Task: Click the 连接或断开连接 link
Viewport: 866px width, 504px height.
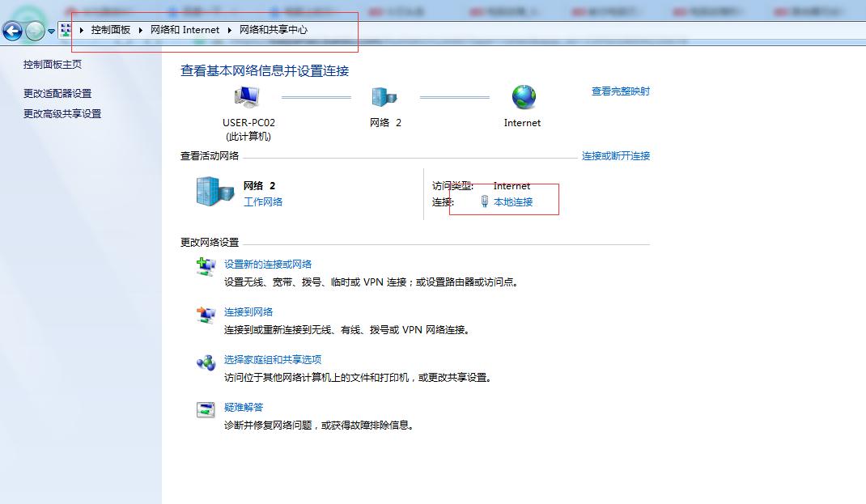Action: [618, 156]
